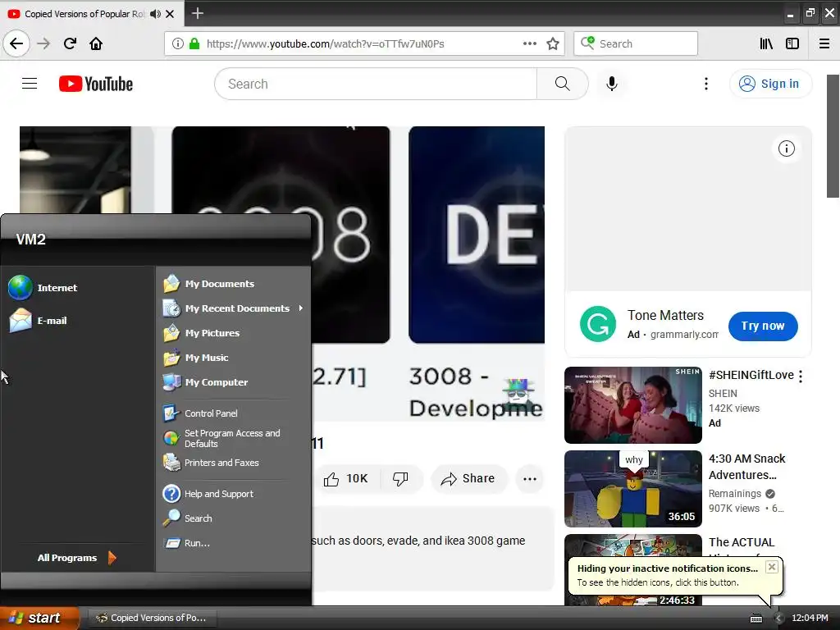Click the taskbar keyboard tray icon
The image size is (840, 630).
tap(756, 619)
